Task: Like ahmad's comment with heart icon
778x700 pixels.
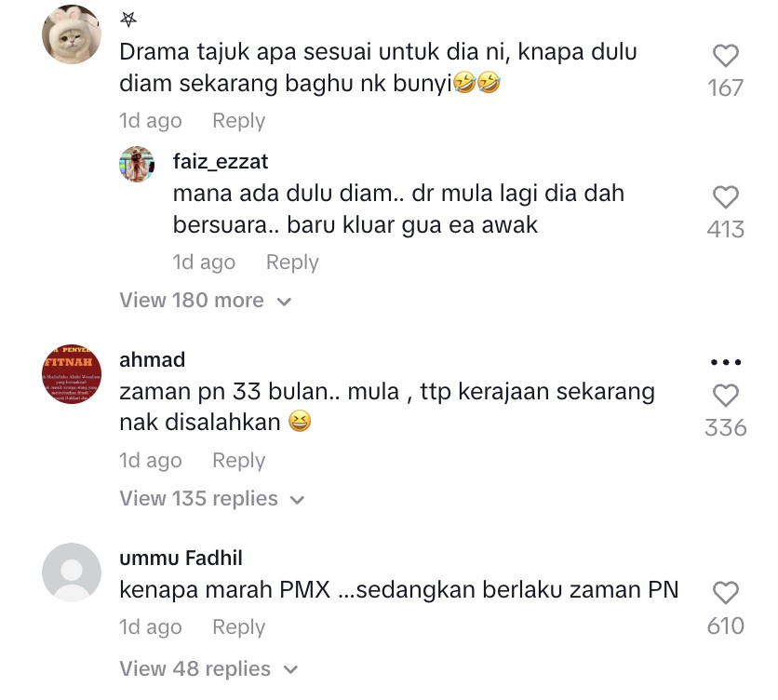Action: (x=725, y=396)
